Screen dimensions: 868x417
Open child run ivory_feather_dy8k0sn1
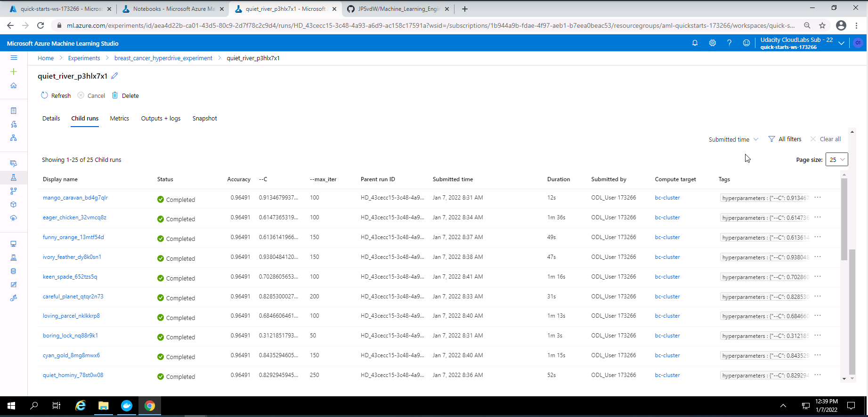coord(72,257)
